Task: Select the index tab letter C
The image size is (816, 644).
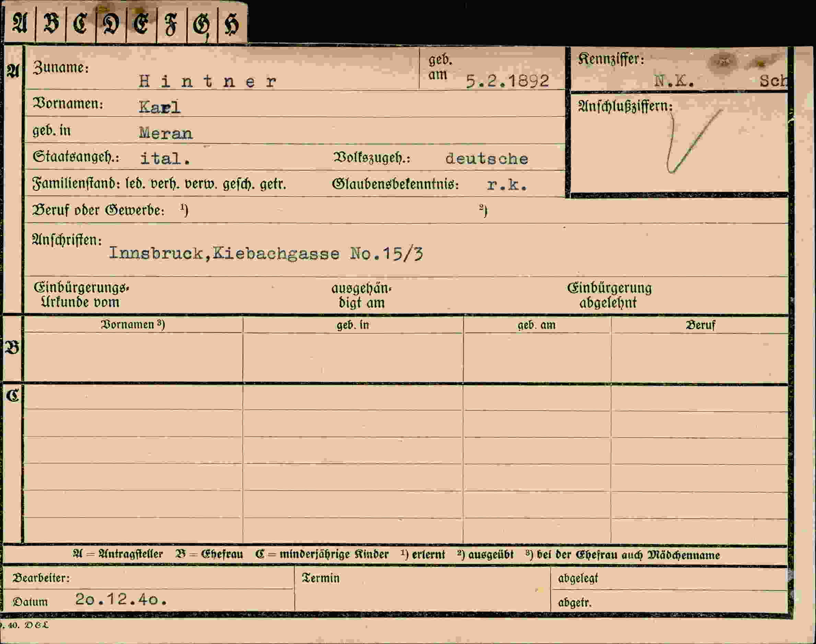Action: click(x=81, y=23)
